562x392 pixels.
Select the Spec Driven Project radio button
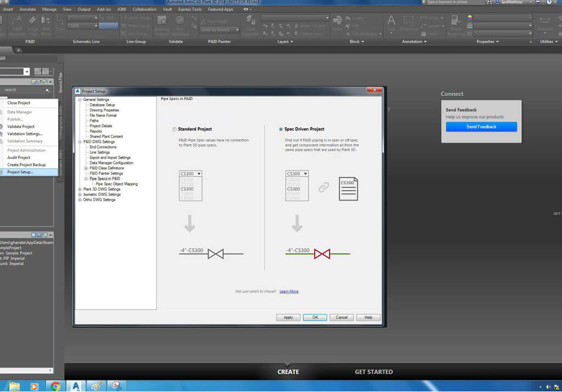280,129
